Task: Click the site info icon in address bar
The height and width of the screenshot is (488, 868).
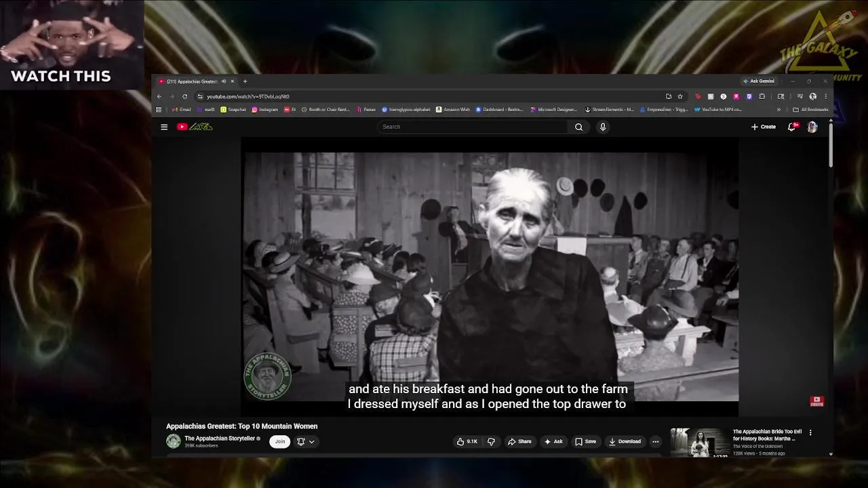Action: coord(199,96)
